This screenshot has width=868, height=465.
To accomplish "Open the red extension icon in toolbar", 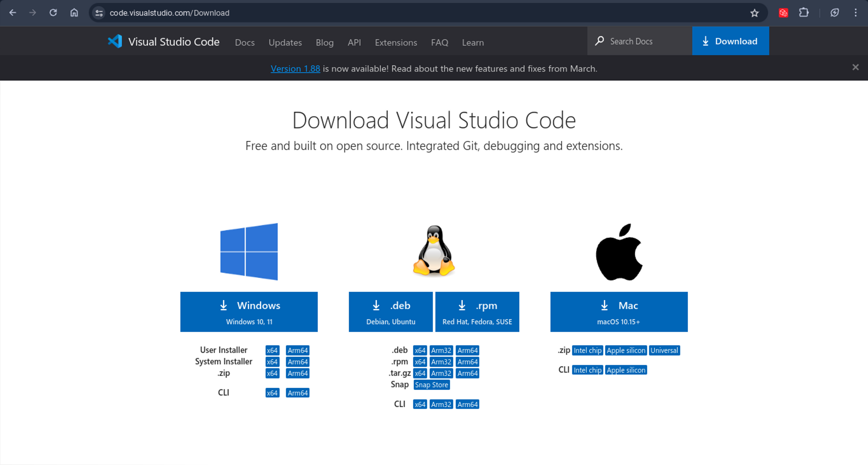I will point(783,13).
